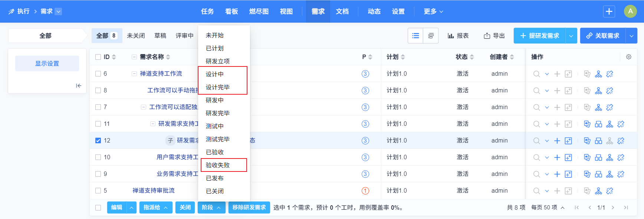Screen dimensions: 644x219
Task: Click the plus icon in row 12
Action: 557,141
